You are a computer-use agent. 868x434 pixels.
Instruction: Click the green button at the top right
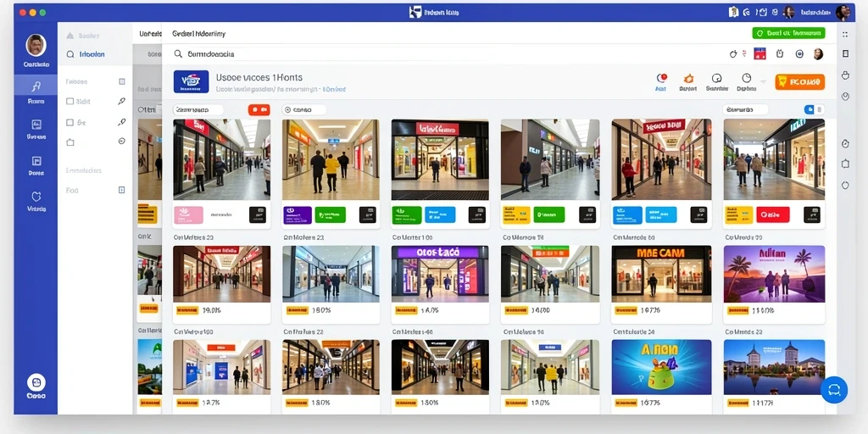click(788, 33)
